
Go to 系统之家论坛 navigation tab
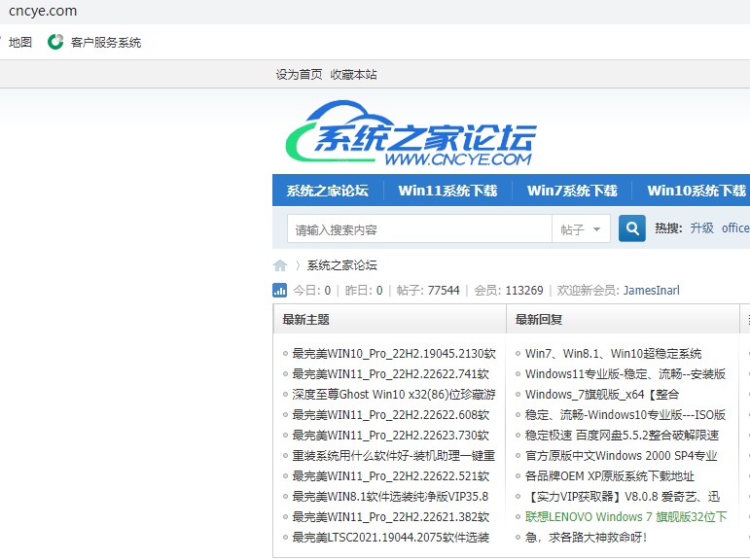point(327,191)
